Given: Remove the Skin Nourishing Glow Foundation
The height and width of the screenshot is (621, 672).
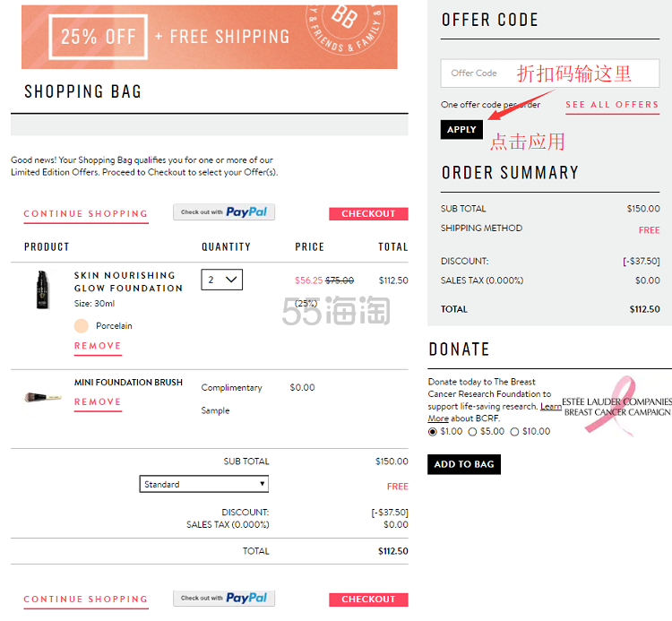Looking at the screenshot, I should (98, 346).
